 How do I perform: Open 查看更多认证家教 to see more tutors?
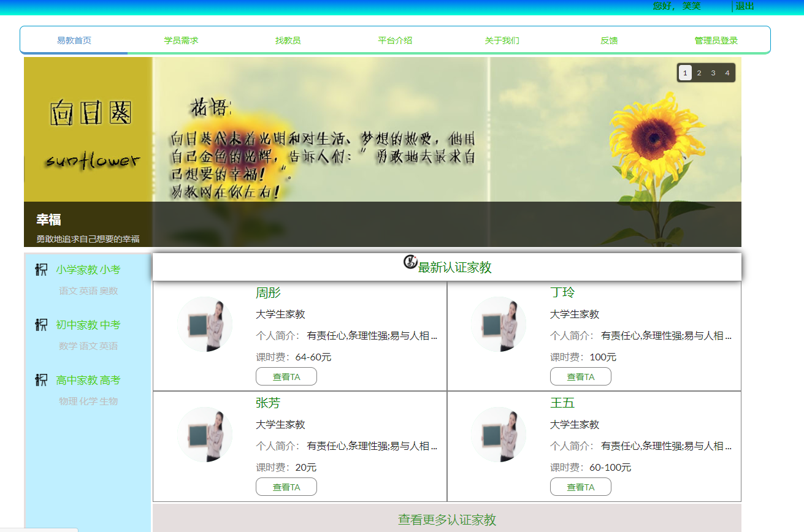(x=447, y=519)
